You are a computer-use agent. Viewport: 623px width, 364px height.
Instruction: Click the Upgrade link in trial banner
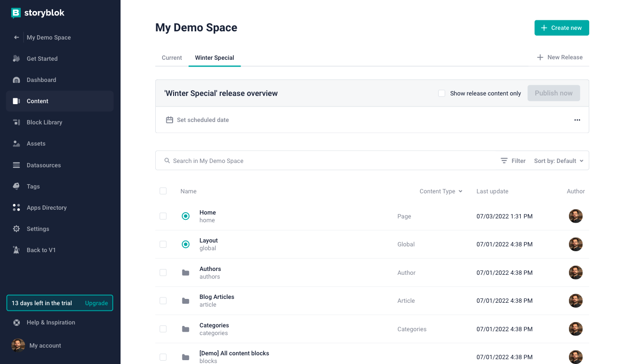click(x=96, y=303)
